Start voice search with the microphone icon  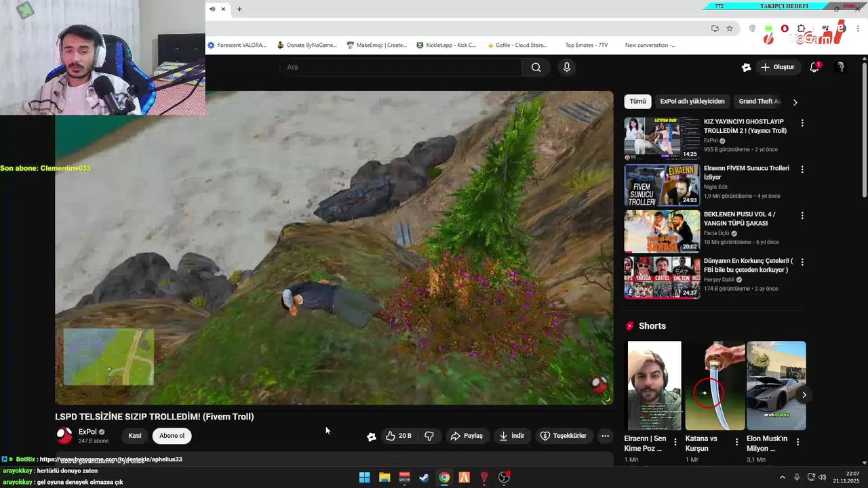coord(567,67)
